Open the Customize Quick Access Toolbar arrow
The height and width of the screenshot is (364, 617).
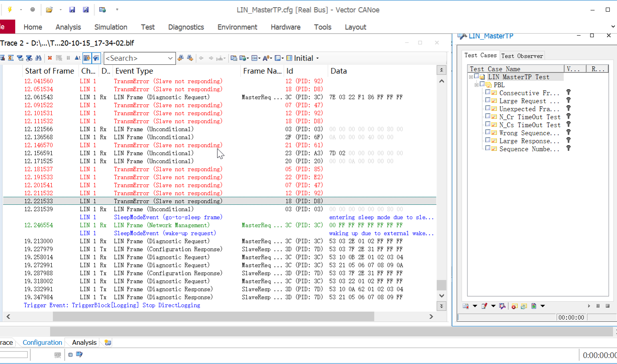pyautogui.click(x=117, y=10)
